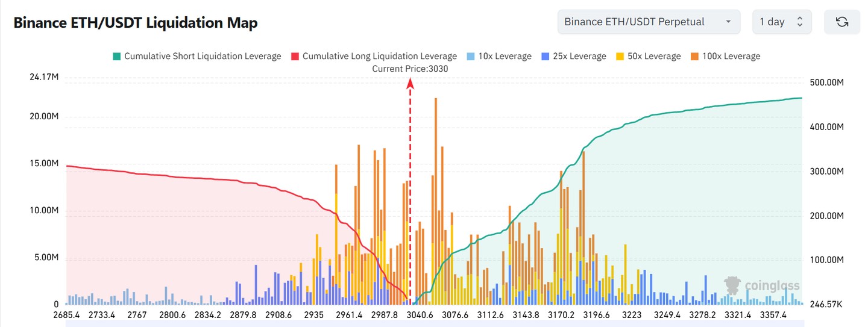Click the refresh icon button

(842, 22)
